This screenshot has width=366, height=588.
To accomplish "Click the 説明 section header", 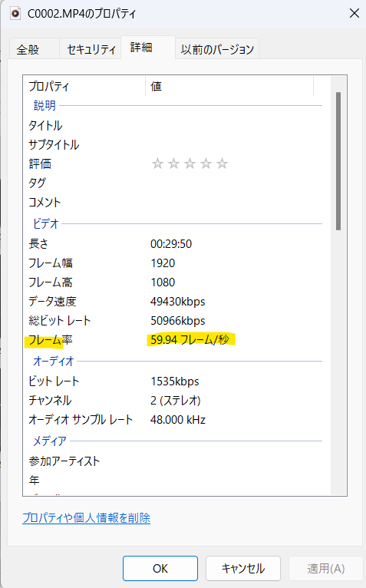I will pyautogui.click(x=45, y=105).
